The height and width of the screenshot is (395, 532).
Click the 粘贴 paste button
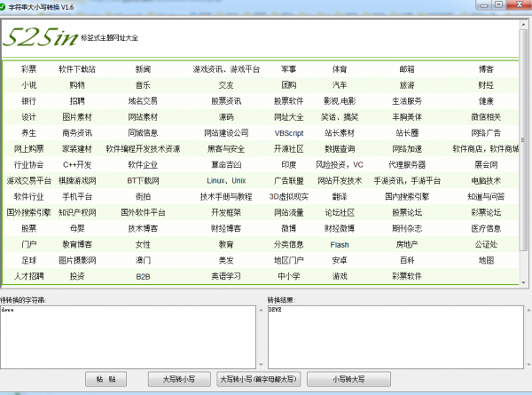click(106, 379)
